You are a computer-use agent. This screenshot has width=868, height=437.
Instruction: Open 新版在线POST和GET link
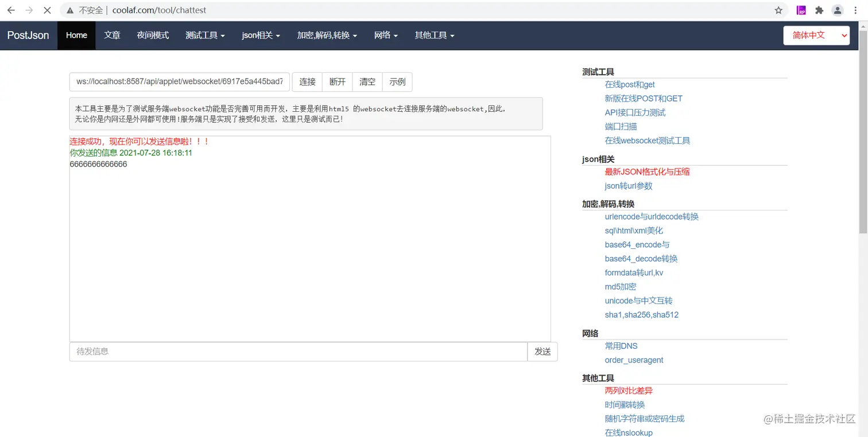[x=644, y=99]
